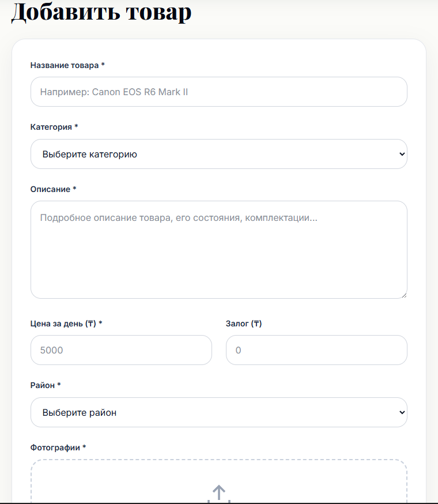Click the resize handle of the Описание textarea
Screen dimensions: 438x504
(404, 295)
